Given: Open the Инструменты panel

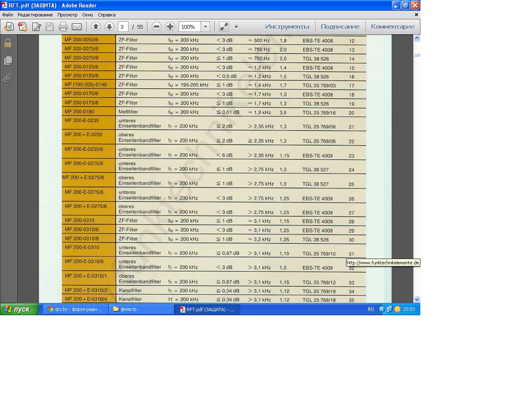Looking at the screenshot, I should (x=287, y=27).
